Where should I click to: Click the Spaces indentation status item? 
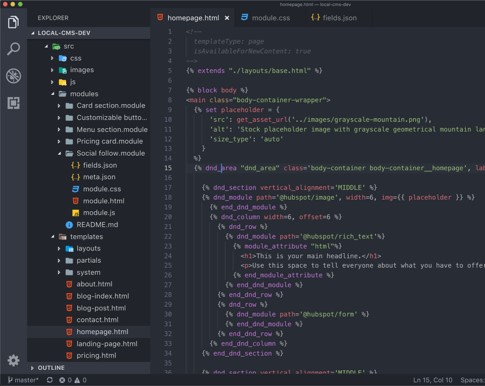[472, 380]
